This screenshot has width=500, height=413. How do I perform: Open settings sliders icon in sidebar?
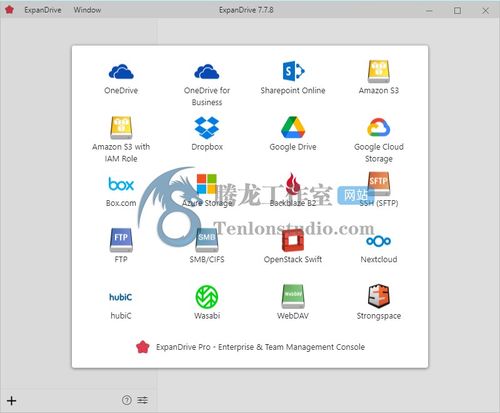[143, 400]
